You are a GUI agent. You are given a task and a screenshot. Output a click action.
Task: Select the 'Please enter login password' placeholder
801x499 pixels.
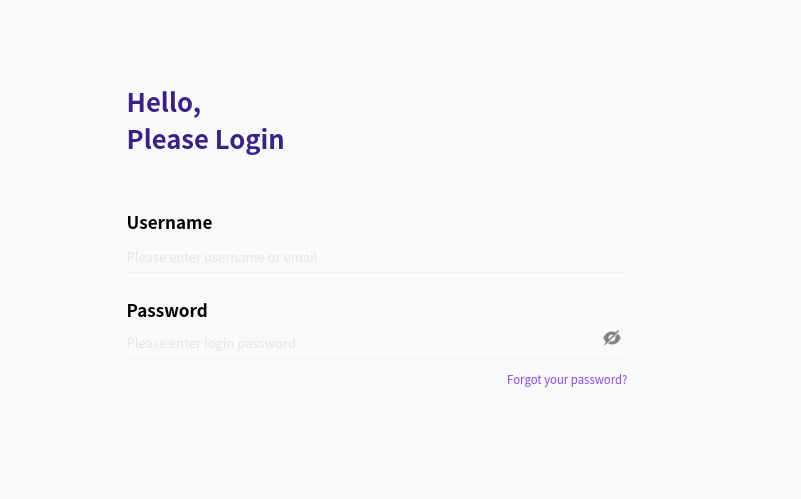click(x=211, y=343)
